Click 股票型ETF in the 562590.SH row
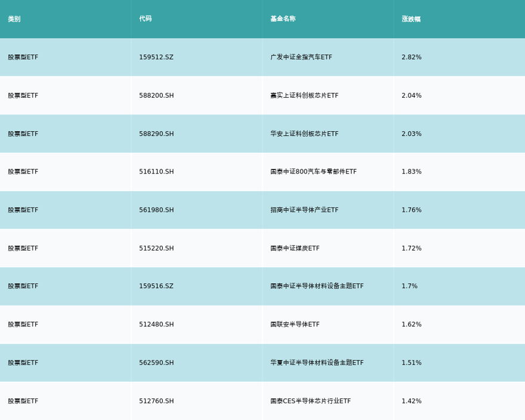This screenshot has width=525, height=420. [x=23, y=363]
